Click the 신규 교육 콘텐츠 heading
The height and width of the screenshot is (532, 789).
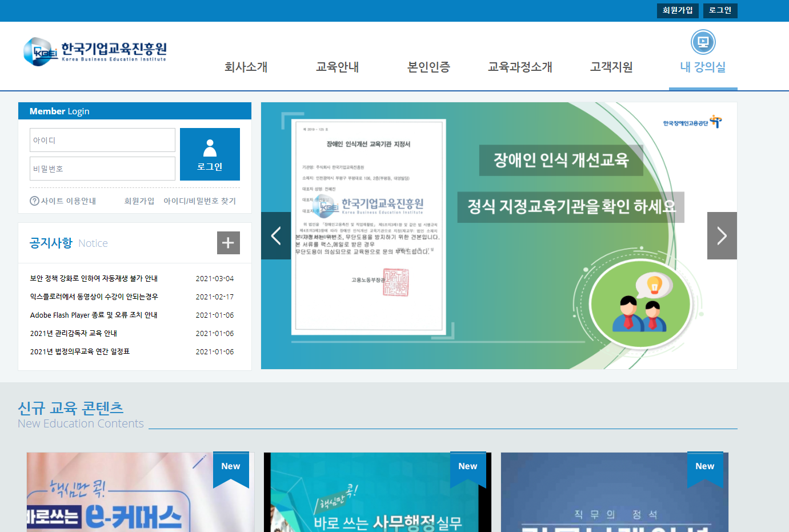pyautogui.click(x=71, y=408)
